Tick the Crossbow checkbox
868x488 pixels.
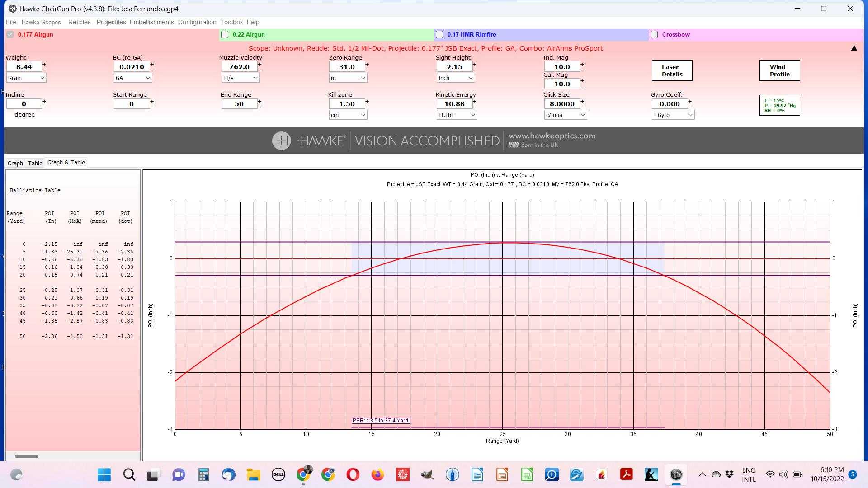point(654,35)
